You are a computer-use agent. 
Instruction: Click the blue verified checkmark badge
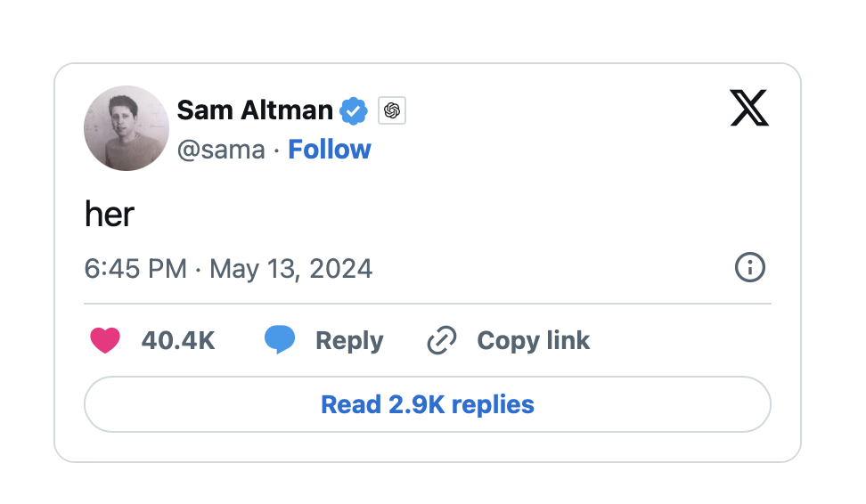pos(354,111)
